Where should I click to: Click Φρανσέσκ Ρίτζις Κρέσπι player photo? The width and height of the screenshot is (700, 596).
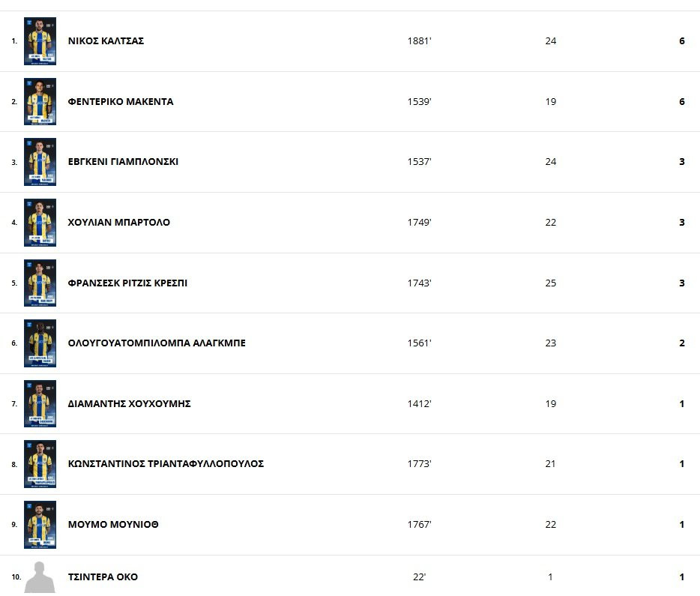[x=40, y=283]
